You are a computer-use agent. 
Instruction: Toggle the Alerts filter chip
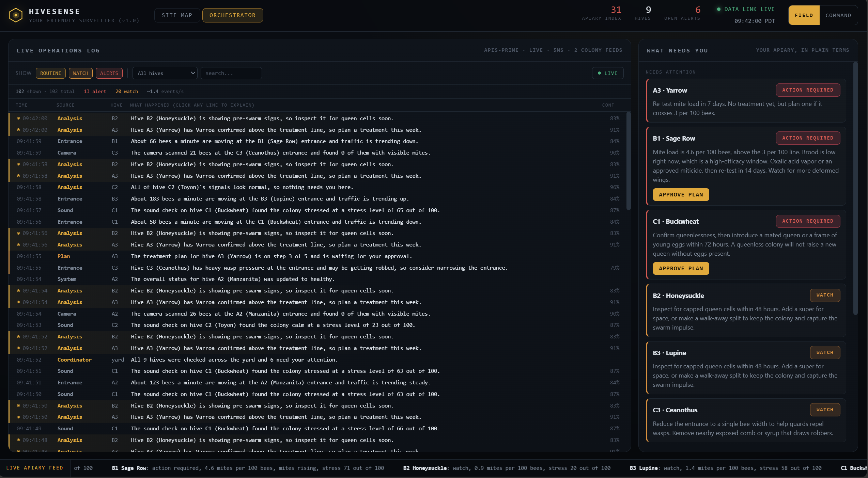click(x=109, y=73)
